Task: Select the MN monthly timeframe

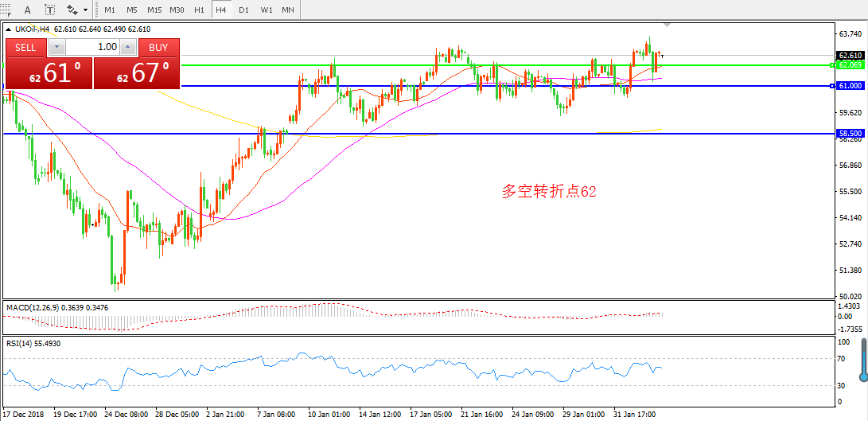Action: tap(288, 10)
